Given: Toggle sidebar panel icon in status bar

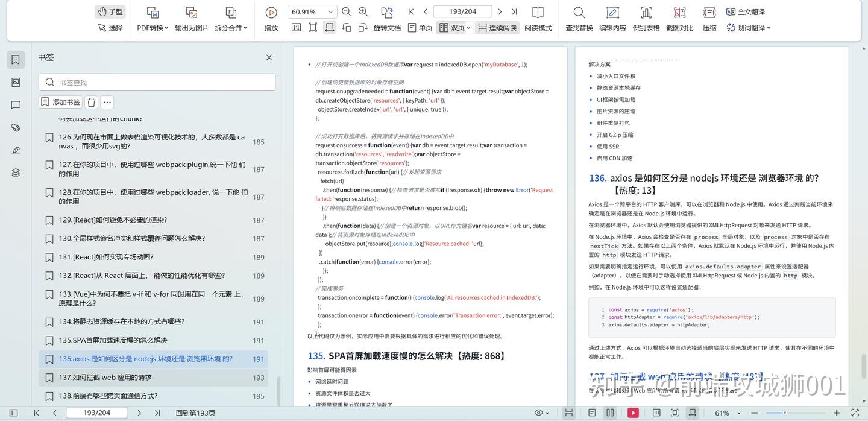Looking at the screenshot, I should click(x=14, y=413).
